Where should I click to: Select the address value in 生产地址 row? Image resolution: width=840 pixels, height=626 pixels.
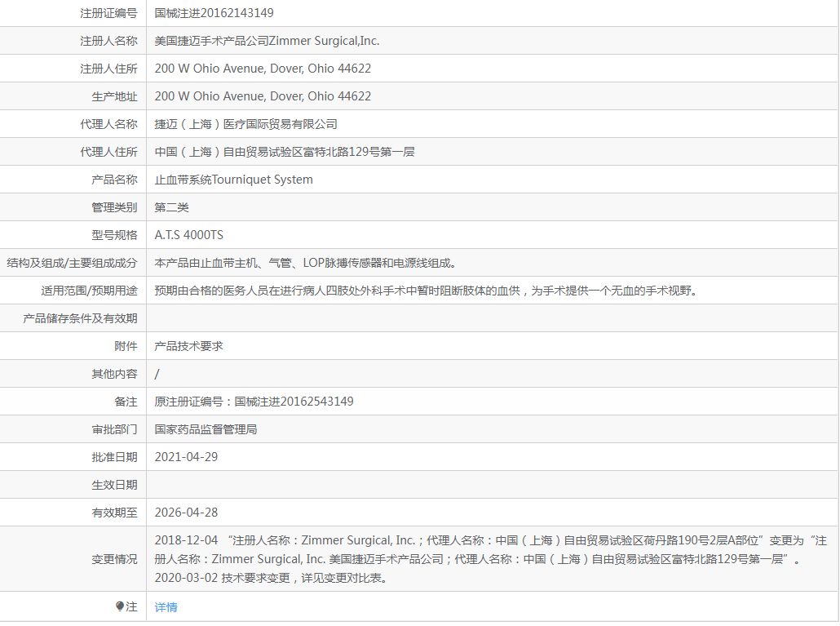pyautogui.click(x=263, y=96)
